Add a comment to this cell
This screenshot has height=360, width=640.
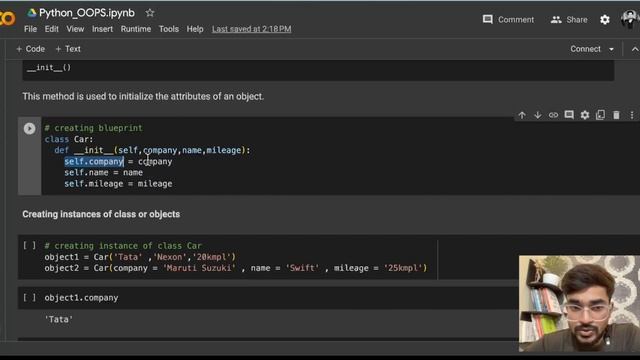click(x=569, y=115)
